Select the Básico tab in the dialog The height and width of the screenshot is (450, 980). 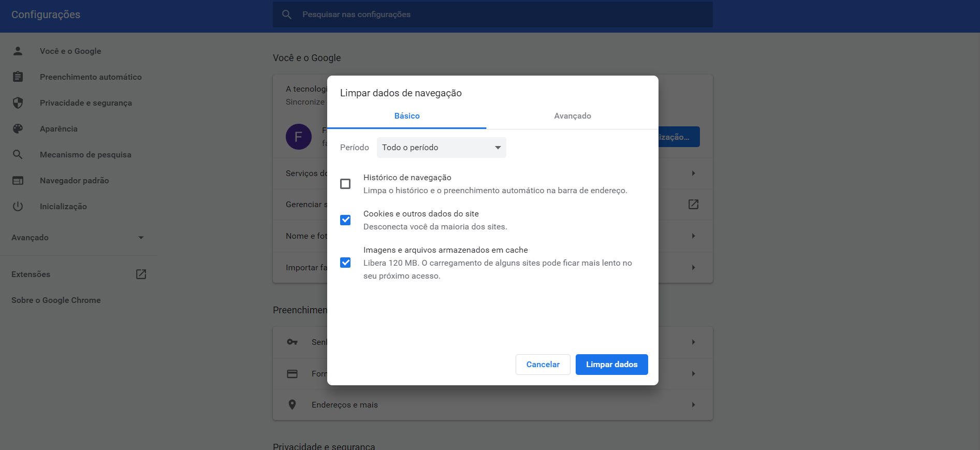(407, 116)
